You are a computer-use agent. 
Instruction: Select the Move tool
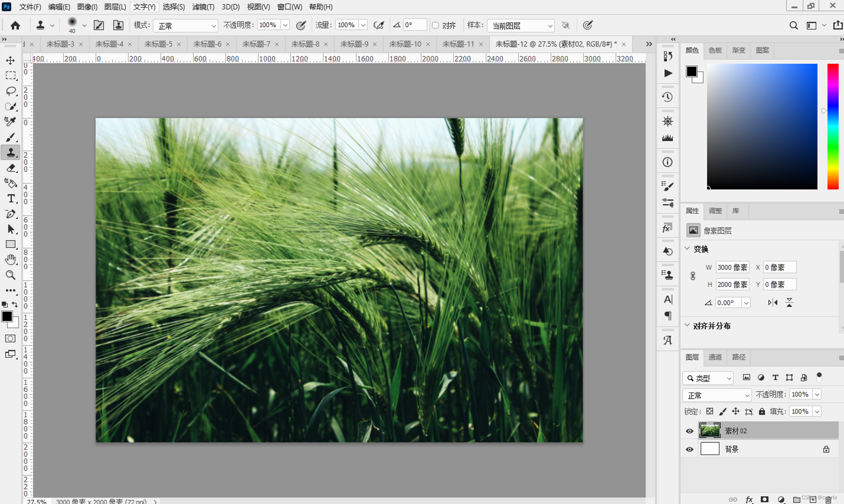(x=10, y=60)
